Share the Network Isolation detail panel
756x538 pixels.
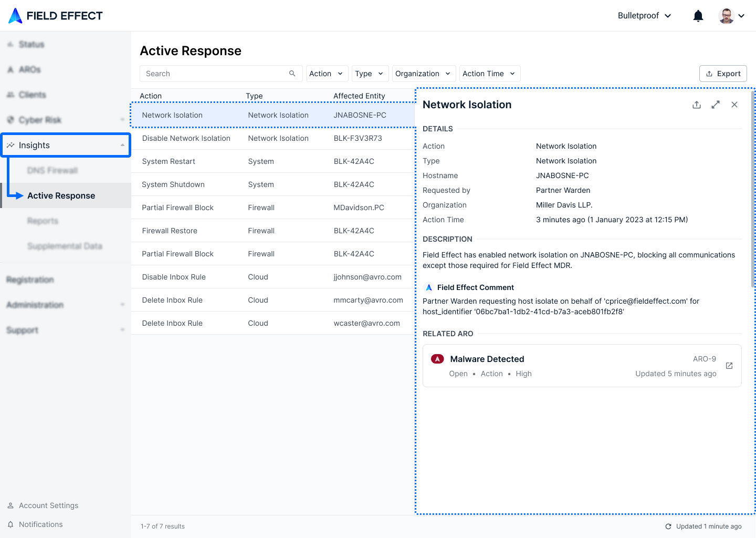(x=697, y=105)
